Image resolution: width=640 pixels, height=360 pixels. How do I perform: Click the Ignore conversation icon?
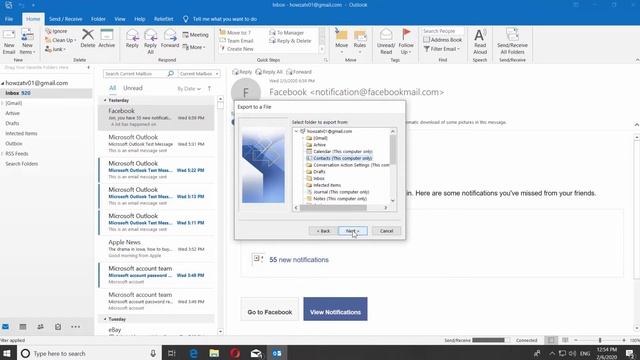56,31
